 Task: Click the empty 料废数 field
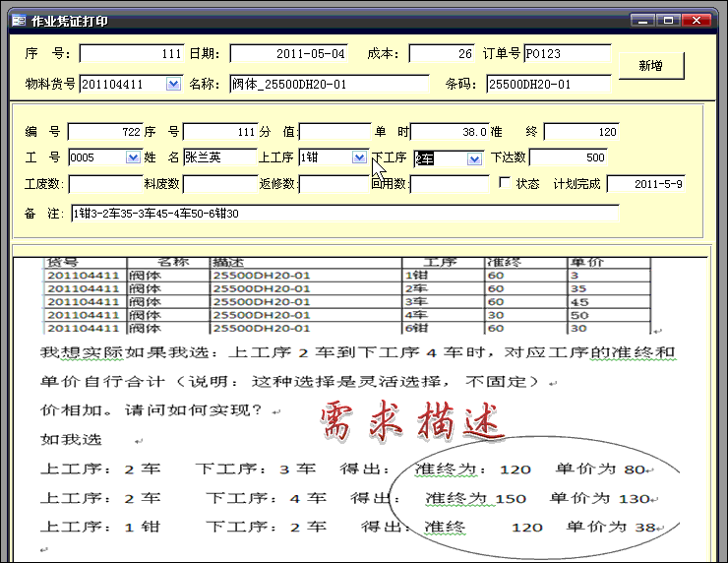(220, 184)
